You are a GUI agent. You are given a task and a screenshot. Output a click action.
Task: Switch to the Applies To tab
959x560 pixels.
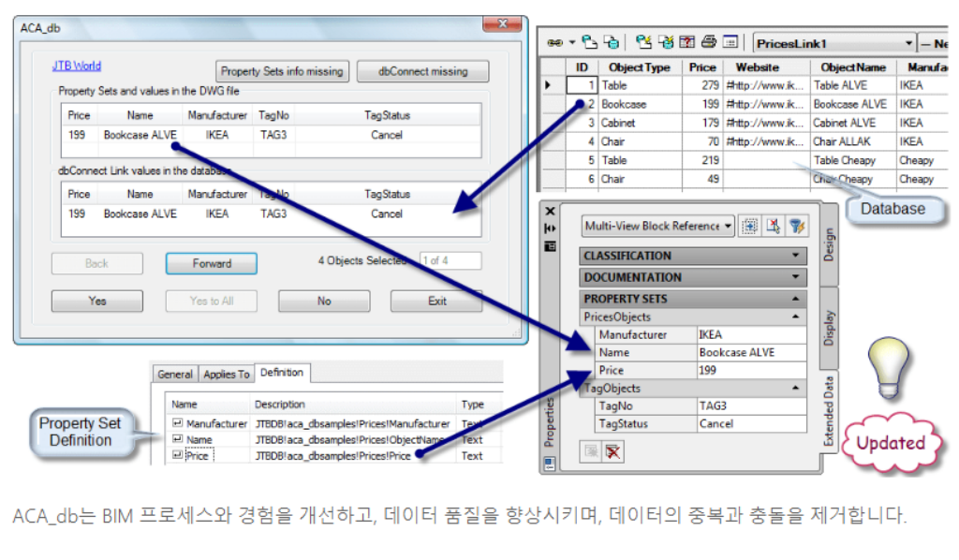pos(227,375)
